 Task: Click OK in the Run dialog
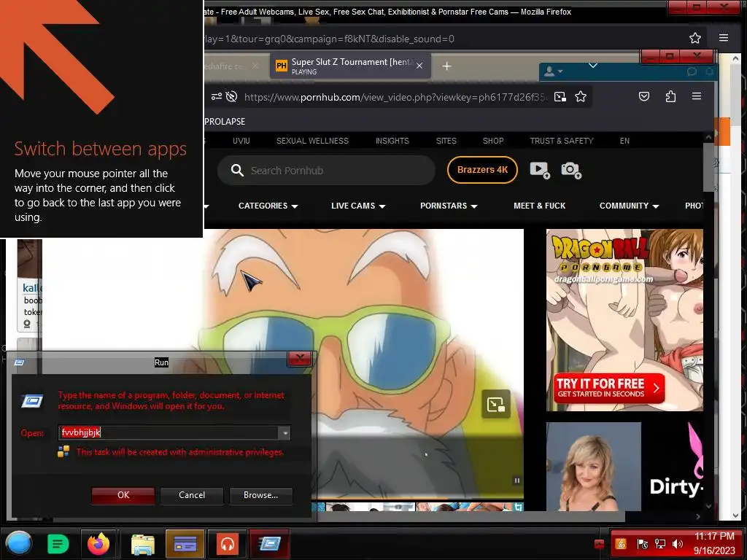coord(123,495)
